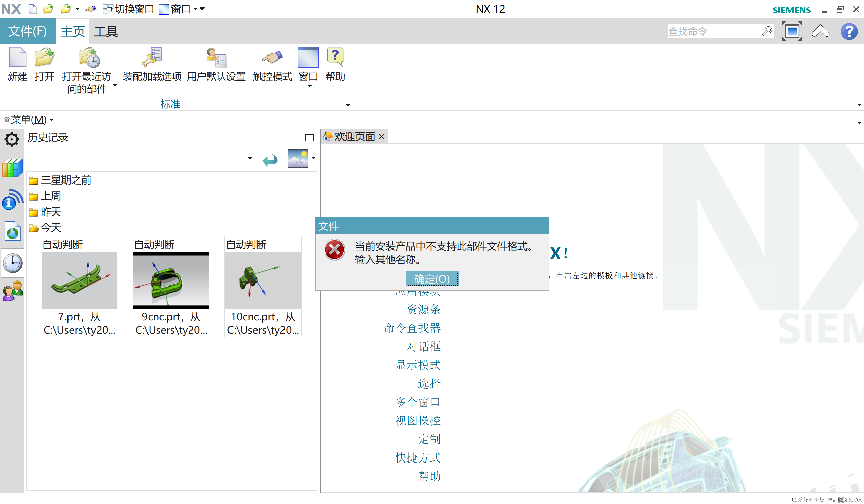Viewport: 864px width, 504px height.
Task: Click 确定(O) in the error dialog
Action: click(x=432, y=279)
